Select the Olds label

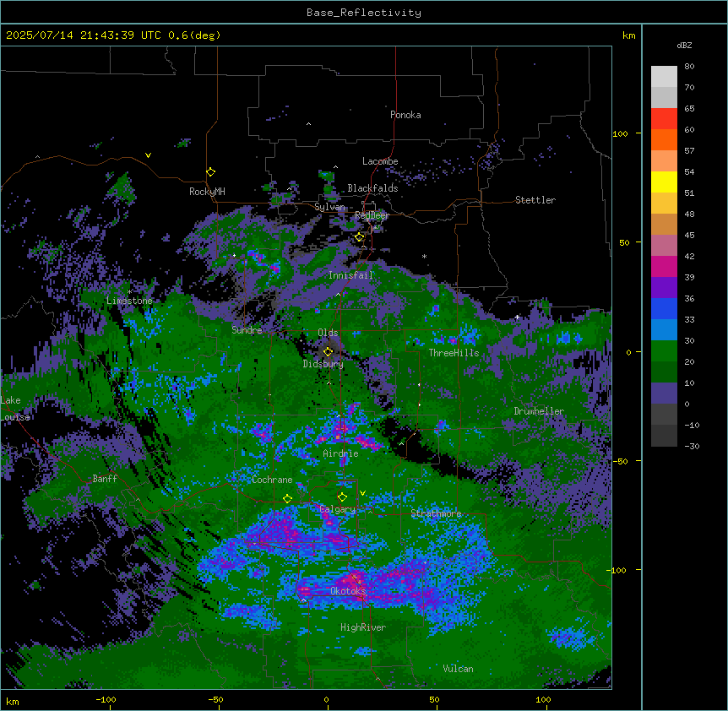pos(328,333)
